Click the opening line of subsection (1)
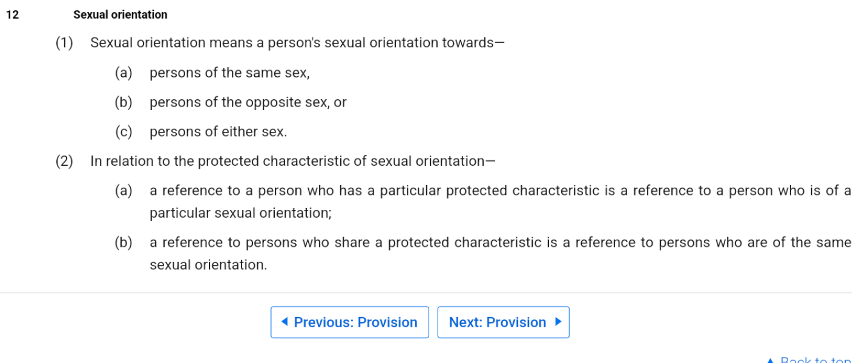The image size is (868, 363). (297, 42)
